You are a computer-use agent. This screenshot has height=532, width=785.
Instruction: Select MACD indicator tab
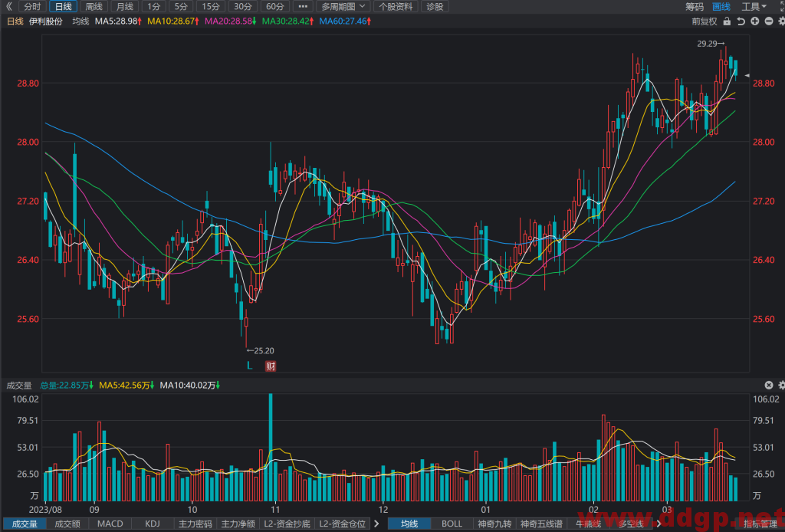(x=110, y=524)
